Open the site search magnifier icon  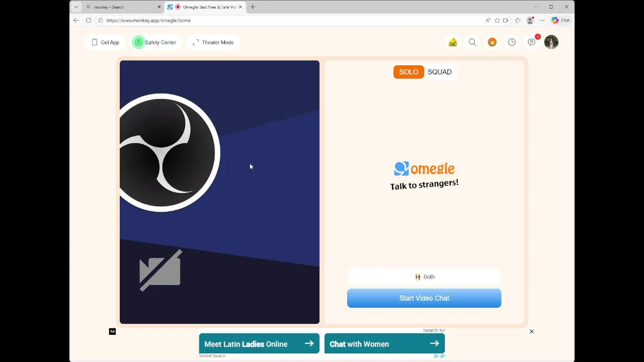472,42
